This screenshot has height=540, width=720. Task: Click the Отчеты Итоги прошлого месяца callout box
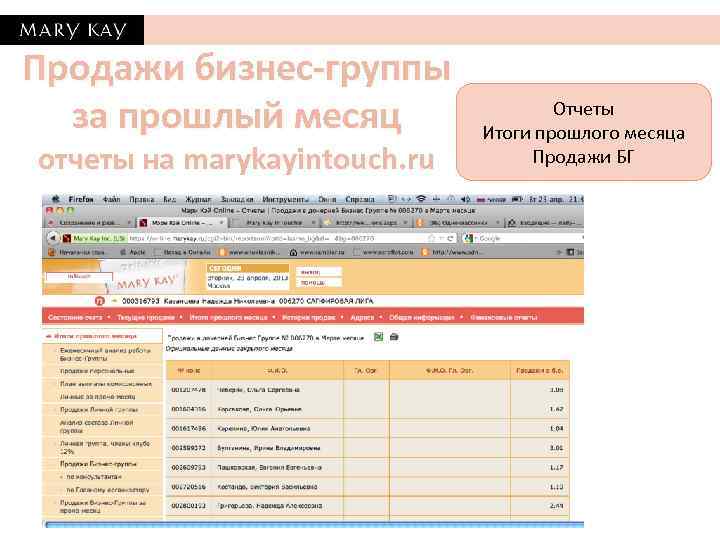[x=584, y=132]
